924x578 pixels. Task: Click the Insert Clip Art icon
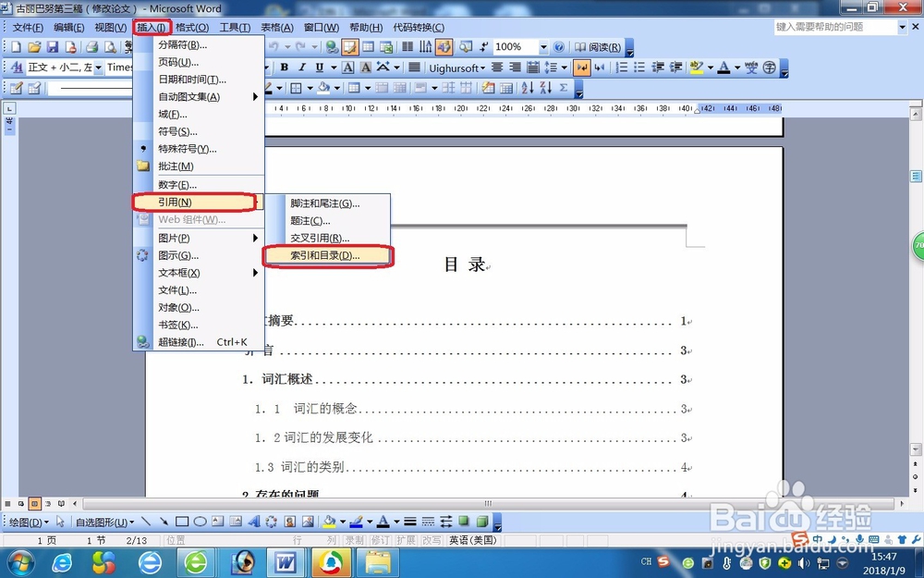pyautogui.click(x=290, y=522)
